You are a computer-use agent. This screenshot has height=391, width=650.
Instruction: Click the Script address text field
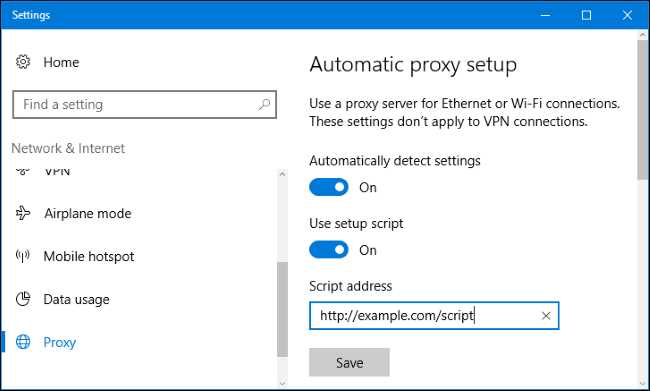click(434, 316)
